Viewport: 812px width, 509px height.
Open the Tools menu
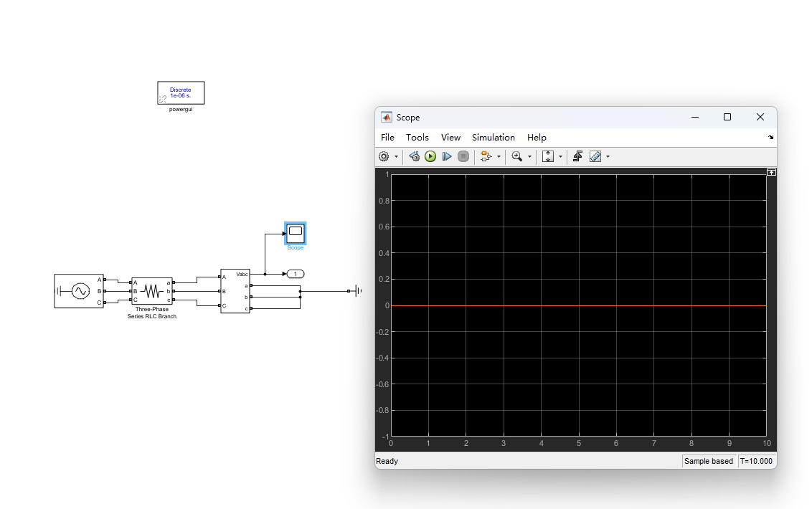pos(417,137)
